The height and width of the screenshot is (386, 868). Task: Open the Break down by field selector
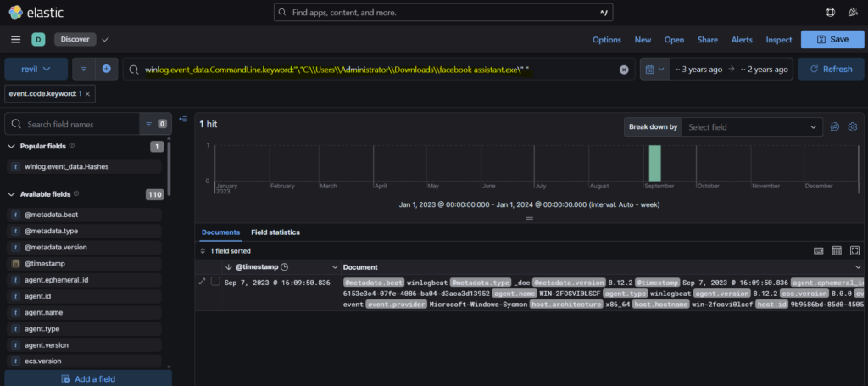point(751,126)
